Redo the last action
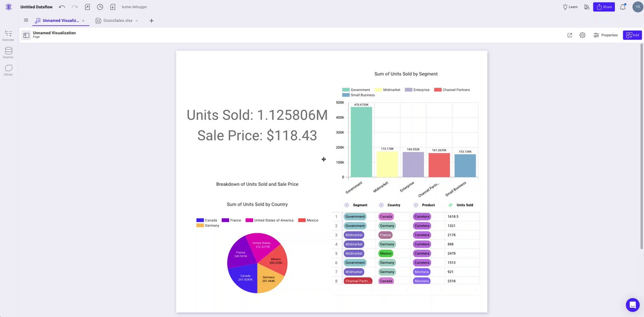The height and width of the screenshot is (317, 644). tap(74, 7)
